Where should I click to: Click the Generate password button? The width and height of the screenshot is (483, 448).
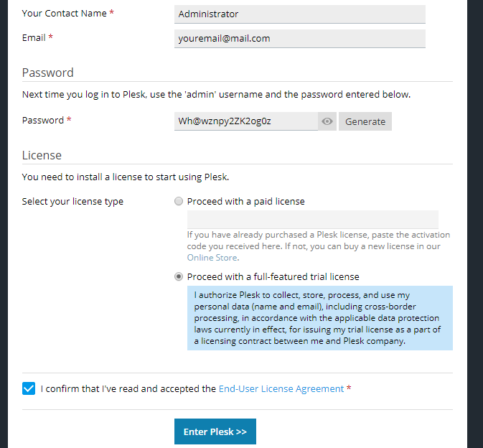(x=365, y=121)
